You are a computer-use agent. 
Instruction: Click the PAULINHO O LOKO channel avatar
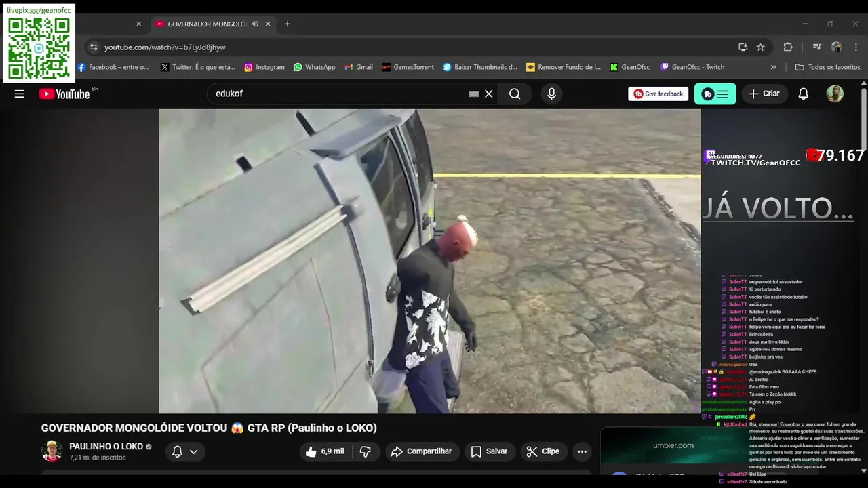coord(52,451)
